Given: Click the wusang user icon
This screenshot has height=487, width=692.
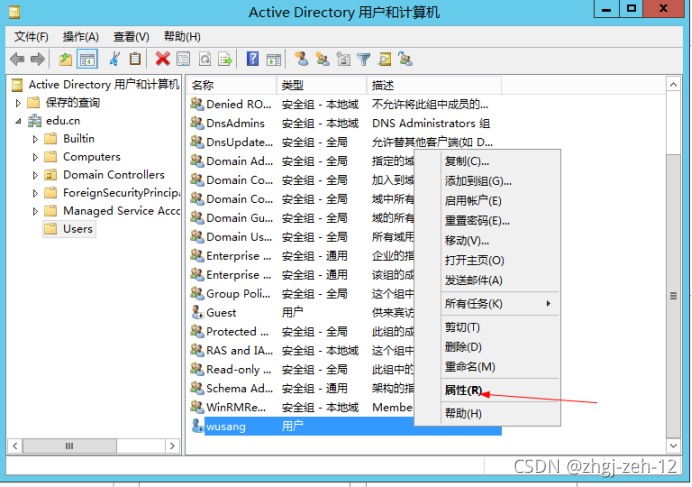Looking at the screenshot, I should click(x=197, y=426).
